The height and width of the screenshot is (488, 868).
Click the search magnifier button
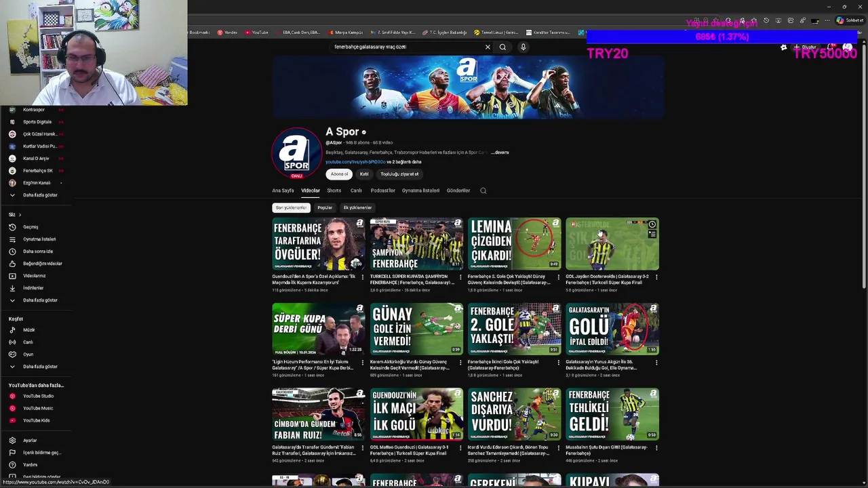(x=502, y=47)
